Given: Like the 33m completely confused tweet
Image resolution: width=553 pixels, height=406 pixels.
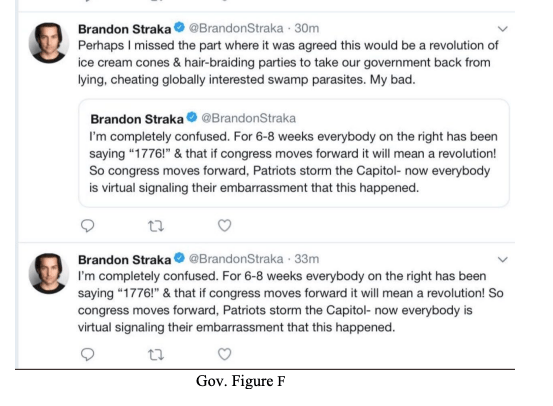Looking at the screenshot, I should tap(224, 354).
